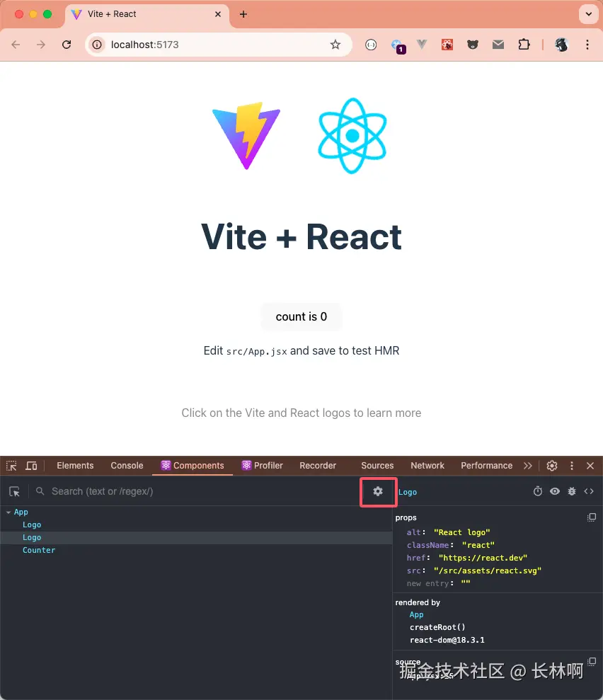This screenshot has height=700, width=603.
Task: Open the DevTools customize menu
Action: 572,466
